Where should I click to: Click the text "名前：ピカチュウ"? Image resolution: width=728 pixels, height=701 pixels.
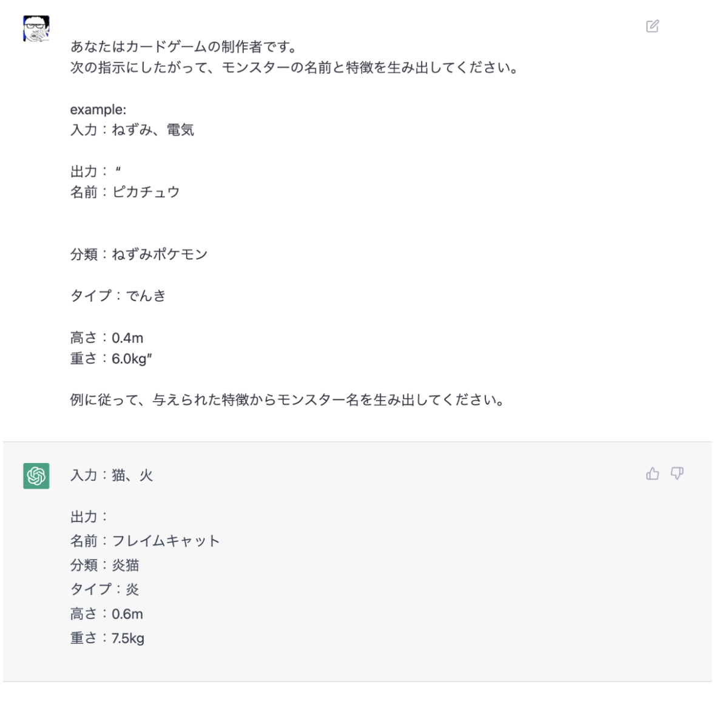click(x=125, y=192)
